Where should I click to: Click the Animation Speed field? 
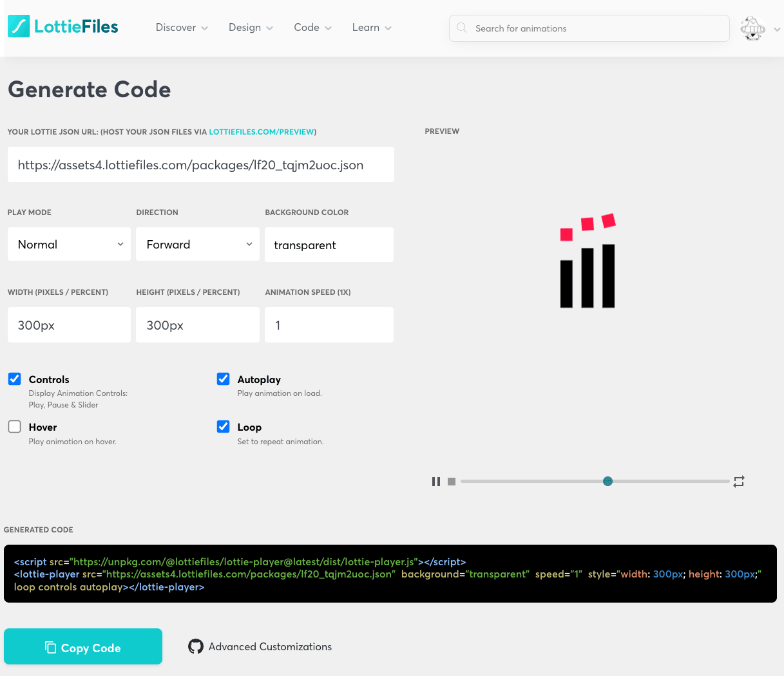point(329,325)
